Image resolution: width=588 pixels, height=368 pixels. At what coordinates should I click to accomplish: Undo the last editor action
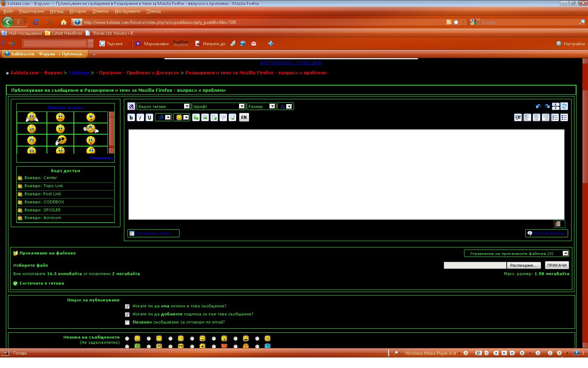(538, 106)
